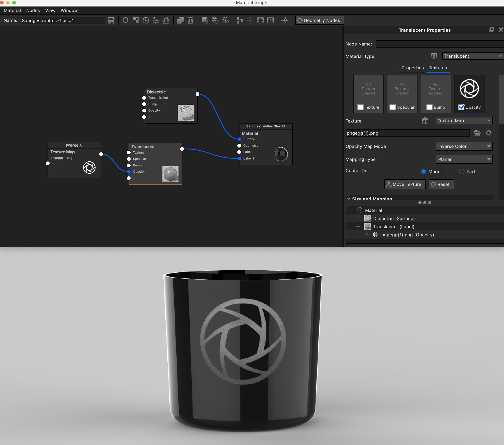
Task: Click the Material node black sphere preview
Action: click(281, 154)
